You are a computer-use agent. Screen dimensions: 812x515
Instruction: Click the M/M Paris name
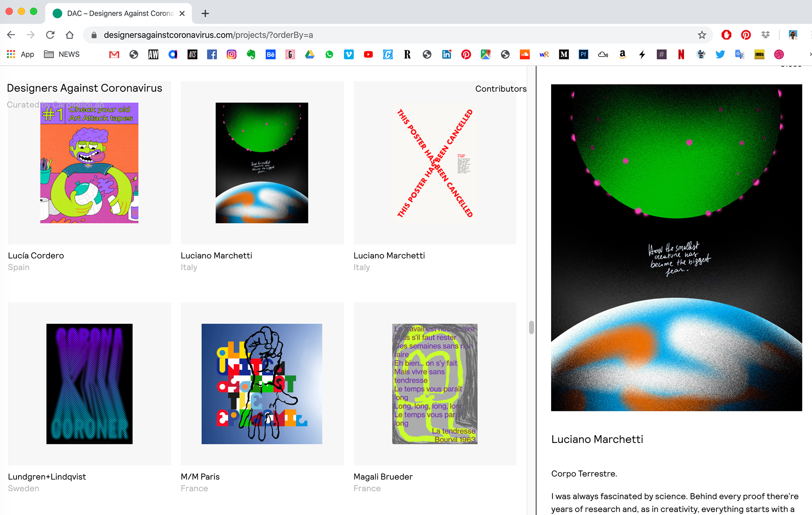[x=200, y=477]
